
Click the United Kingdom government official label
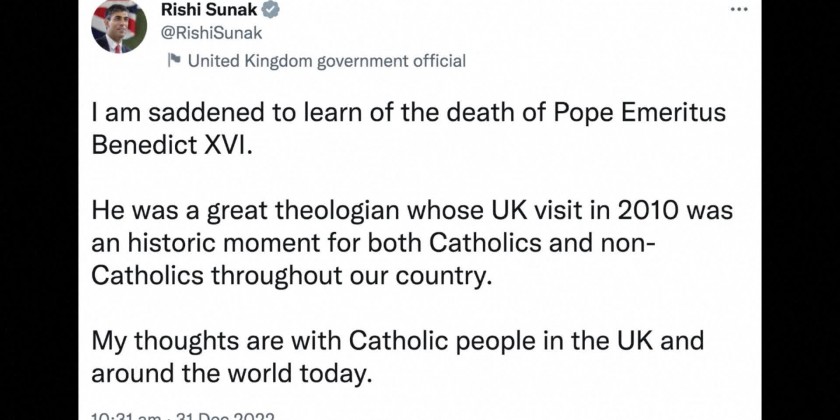[326, 61]
